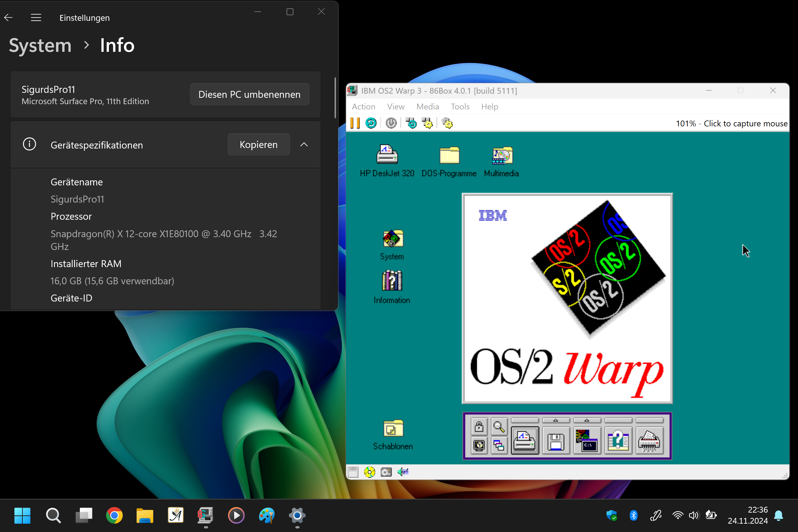Click the System breadcrumb link

(x=40, y=45)
